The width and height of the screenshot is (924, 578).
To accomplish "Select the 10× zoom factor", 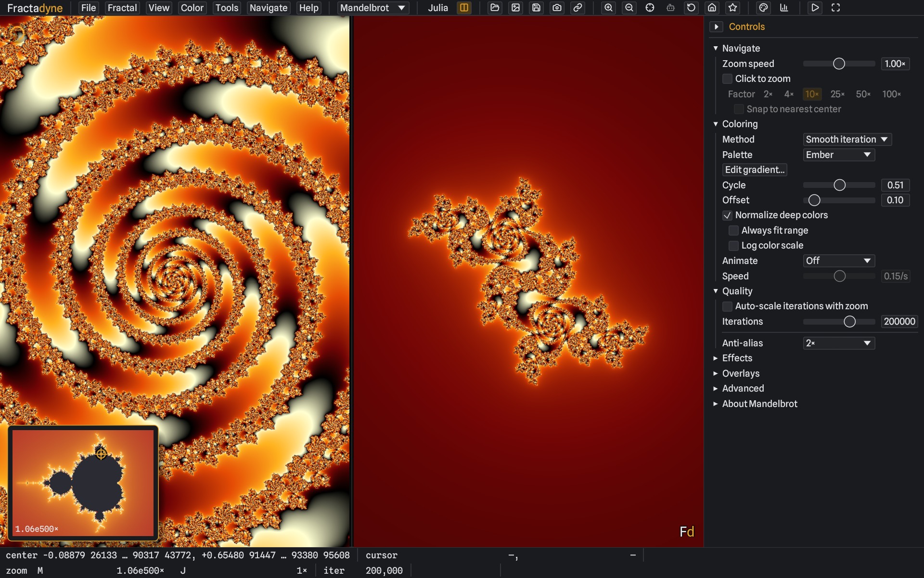I will pos(812,94).
